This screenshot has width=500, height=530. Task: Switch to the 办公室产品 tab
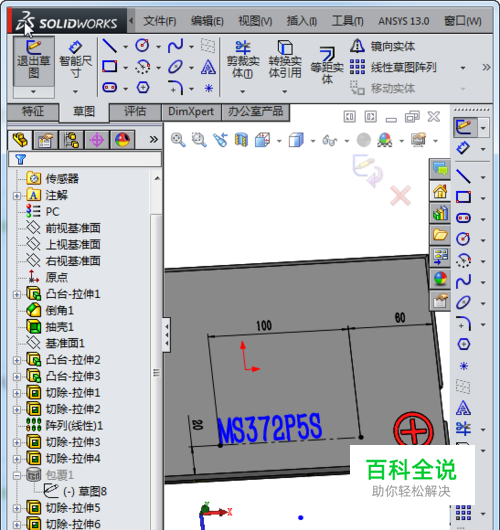click(x=255, y=112)
